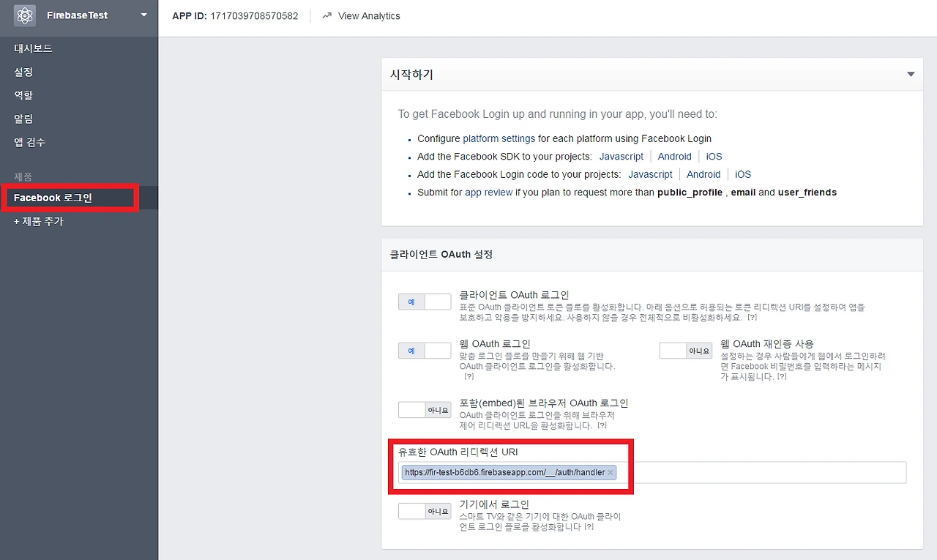The image size is (937, 560).
Task: Click the user_friends permission text
Action: point(807,193)
